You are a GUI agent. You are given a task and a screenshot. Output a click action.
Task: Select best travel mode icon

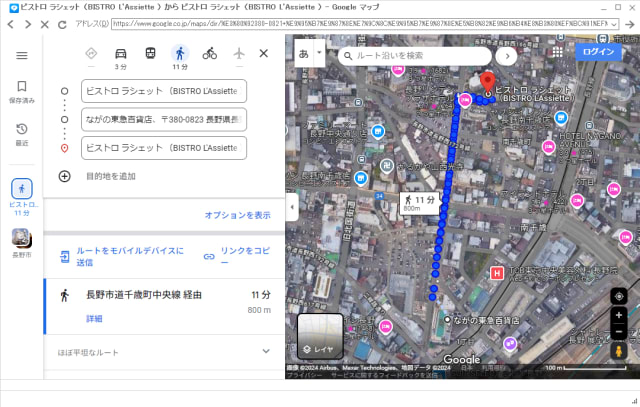click(x=91, y=53)
